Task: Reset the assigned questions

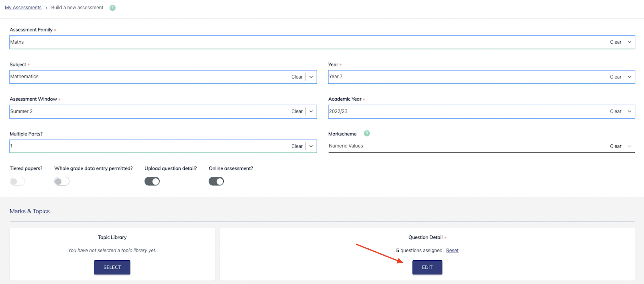Action: [x=452, y=250]
